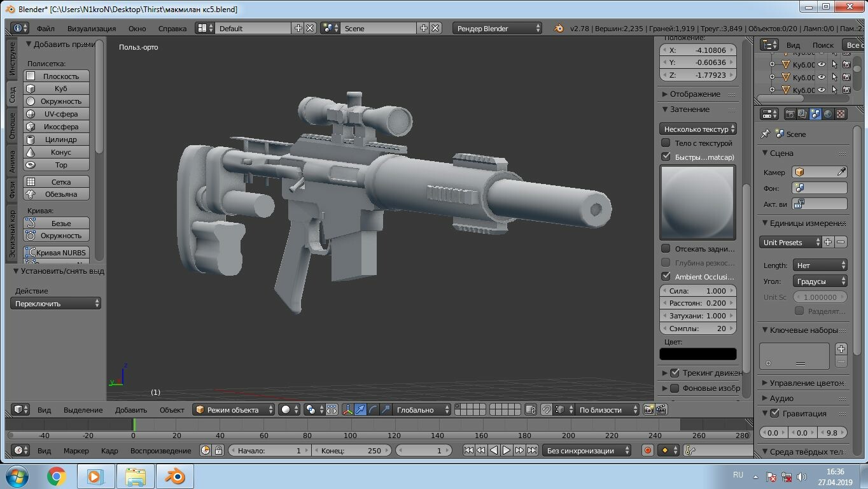Open the 3D View editor type selector

(x=20, y=409)
